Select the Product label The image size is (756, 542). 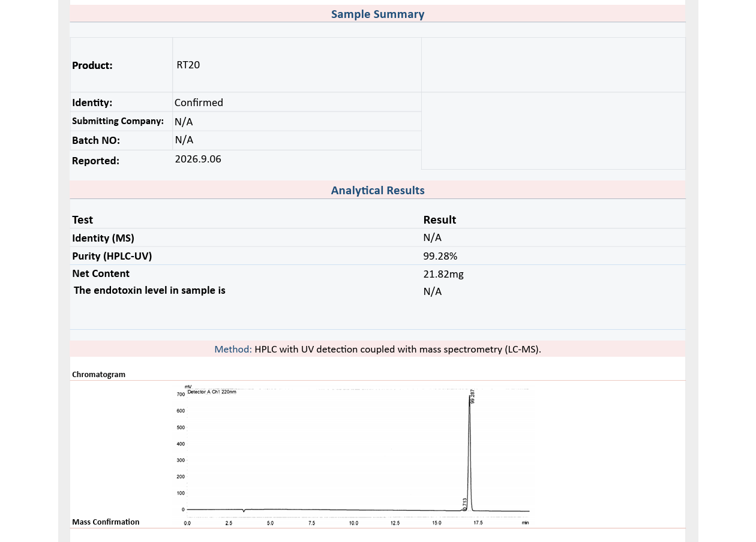point(92,65)
